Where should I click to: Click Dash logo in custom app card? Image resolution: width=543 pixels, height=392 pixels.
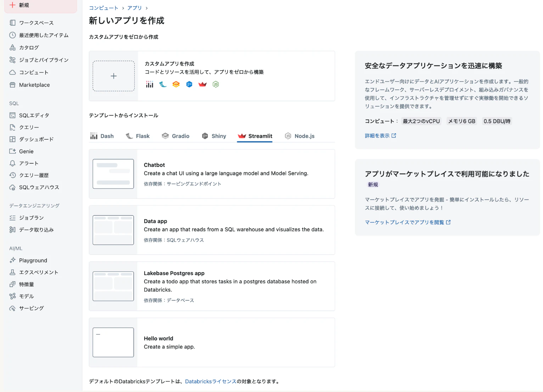[150, 84]
